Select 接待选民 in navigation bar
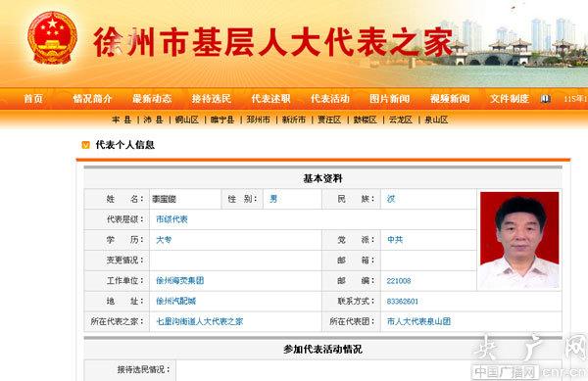This screenshot has width=588, height=381. 212,99
